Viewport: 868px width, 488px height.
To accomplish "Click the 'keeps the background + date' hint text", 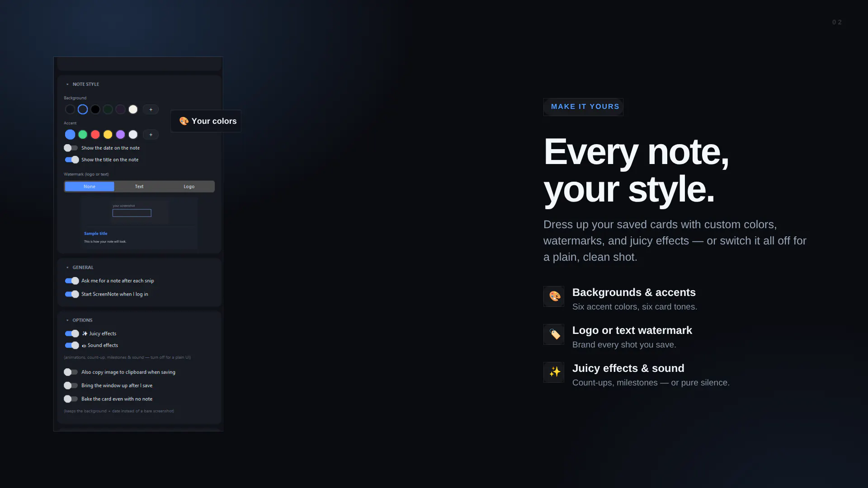I will tap(119, 411).
